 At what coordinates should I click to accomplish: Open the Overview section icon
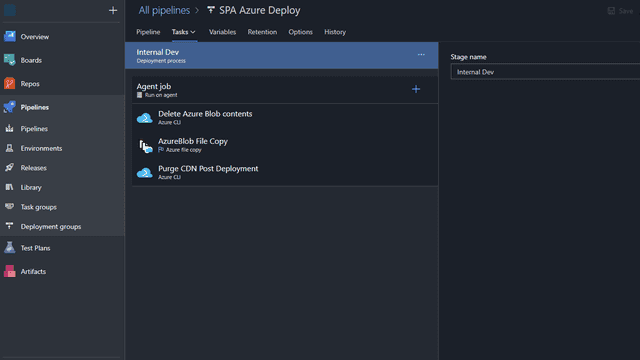pos(9,36)
